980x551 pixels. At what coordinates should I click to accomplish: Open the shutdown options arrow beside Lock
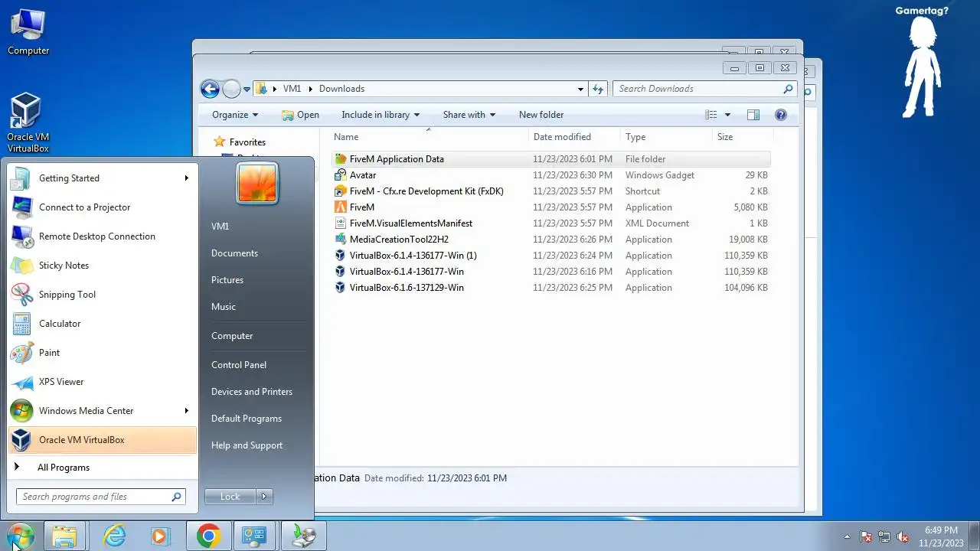tap(264, 497)
